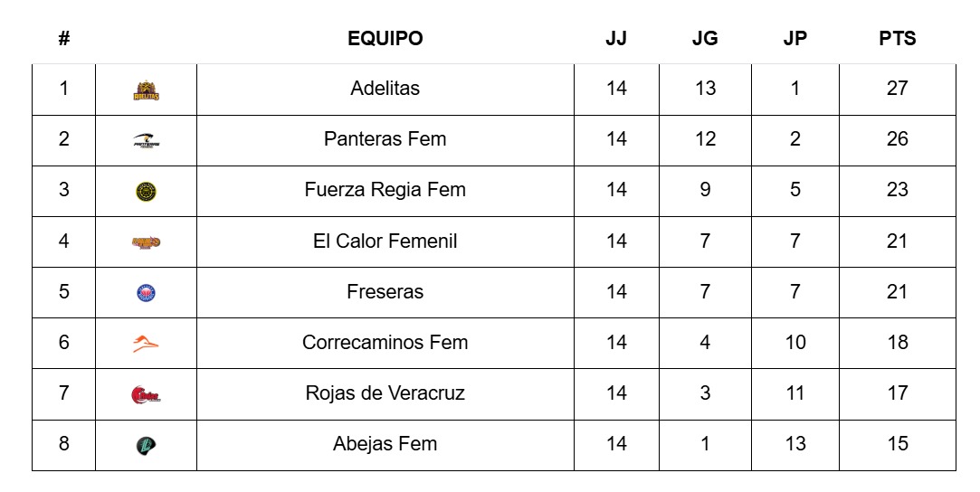Click the Abejas Fem team logo

(146, 445)
